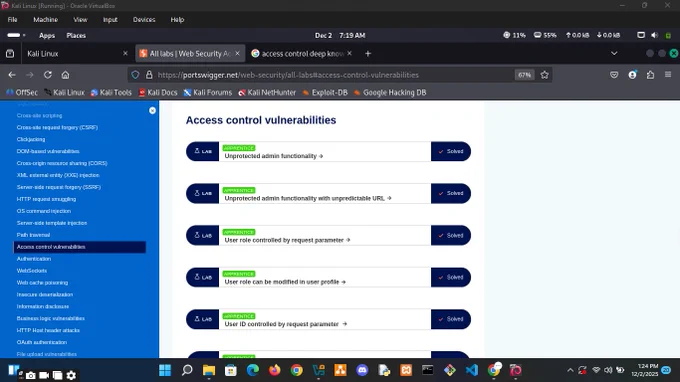Image resolution: width=680 pixels, height=382 pixels.
Task: Open the OffSec bookmark
Action: 22,92
